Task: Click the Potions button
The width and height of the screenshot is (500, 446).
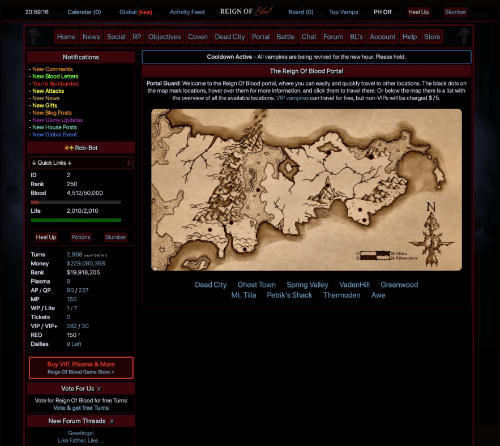Action: [x=81, y=237]
